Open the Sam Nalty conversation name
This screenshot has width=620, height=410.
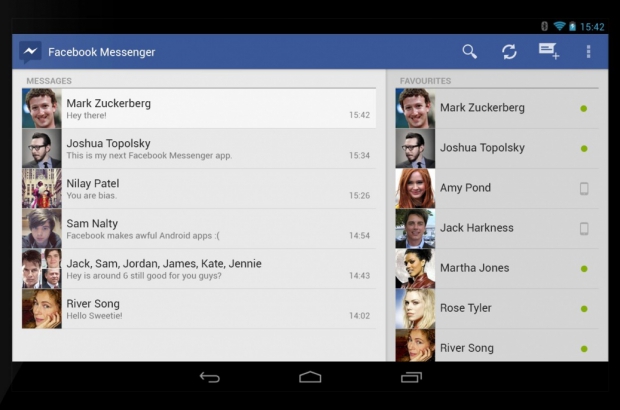pyautogui.click(x=92, y=223)
